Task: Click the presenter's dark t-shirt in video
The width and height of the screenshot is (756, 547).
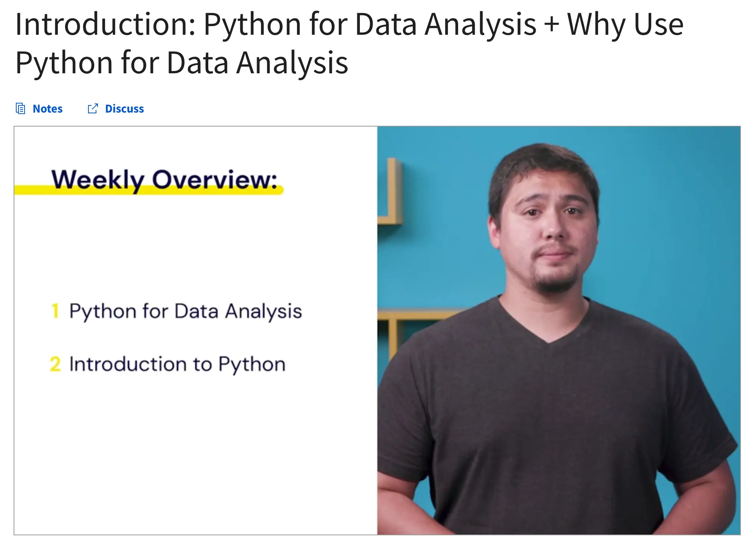Action: [548, 416]
